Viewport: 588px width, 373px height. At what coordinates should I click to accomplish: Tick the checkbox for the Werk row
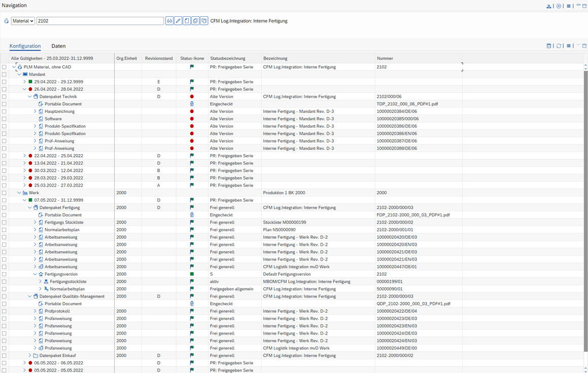pyautogui.click(x=4, y=193)
